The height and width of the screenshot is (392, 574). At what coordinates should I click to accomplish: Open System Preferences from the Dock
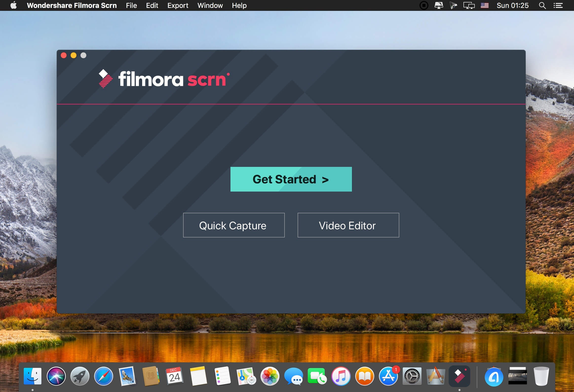tap(412, 376)
